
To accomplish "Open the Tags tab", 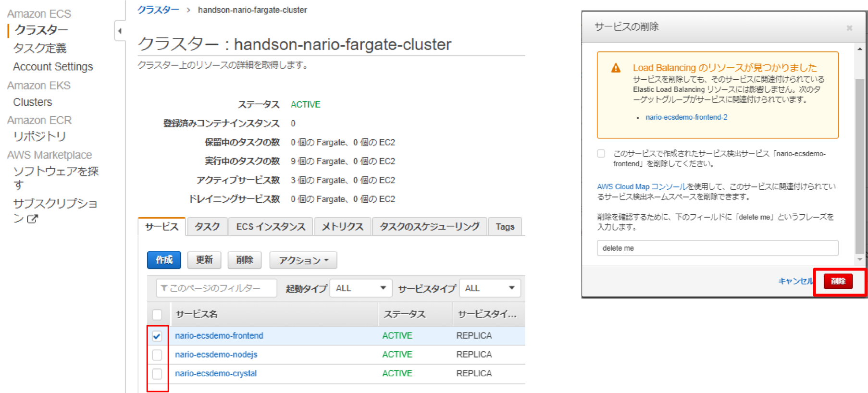I will (505, 226).
